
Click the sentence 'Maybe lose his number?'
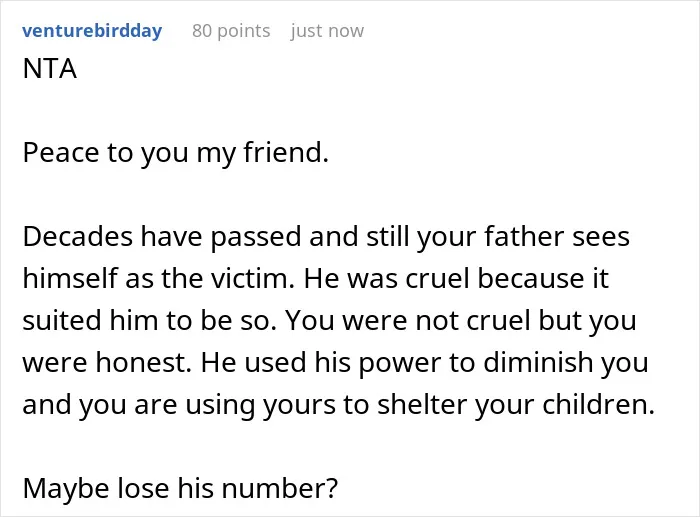pyautogui.click(x=180, y=488)
